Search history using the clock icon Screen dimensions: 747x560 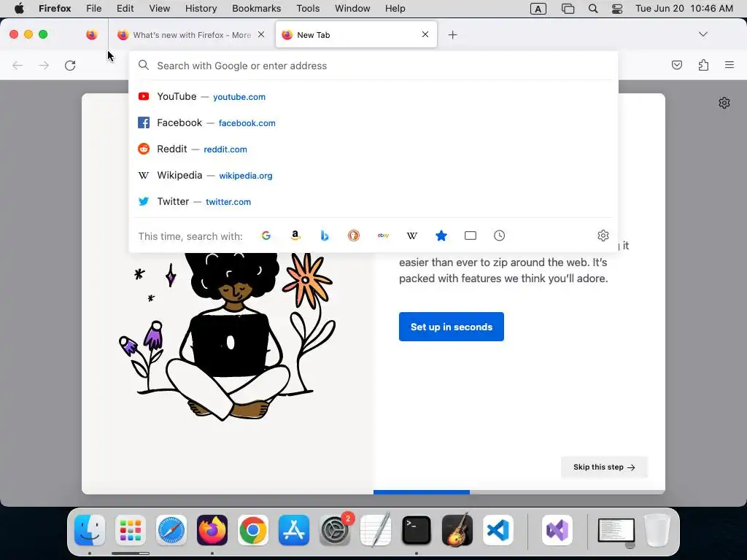[x=499, y=236]
